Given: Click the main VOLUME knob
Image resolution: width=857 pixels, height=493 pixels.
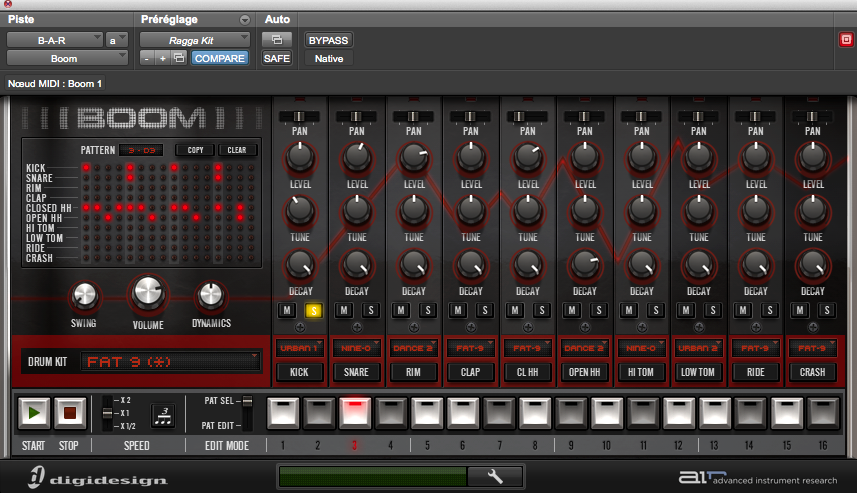Looking at the screenshot, I should coord(148,292).
